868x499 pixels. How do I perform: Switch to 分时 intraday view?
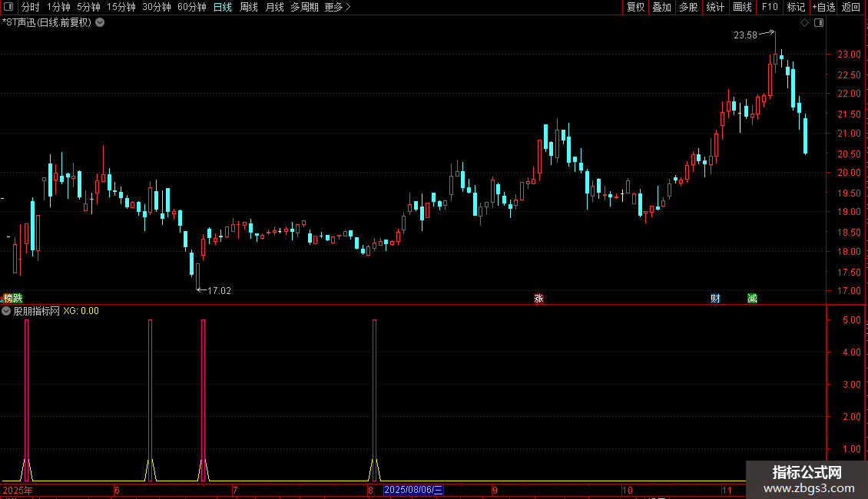(x=31, y=7)
